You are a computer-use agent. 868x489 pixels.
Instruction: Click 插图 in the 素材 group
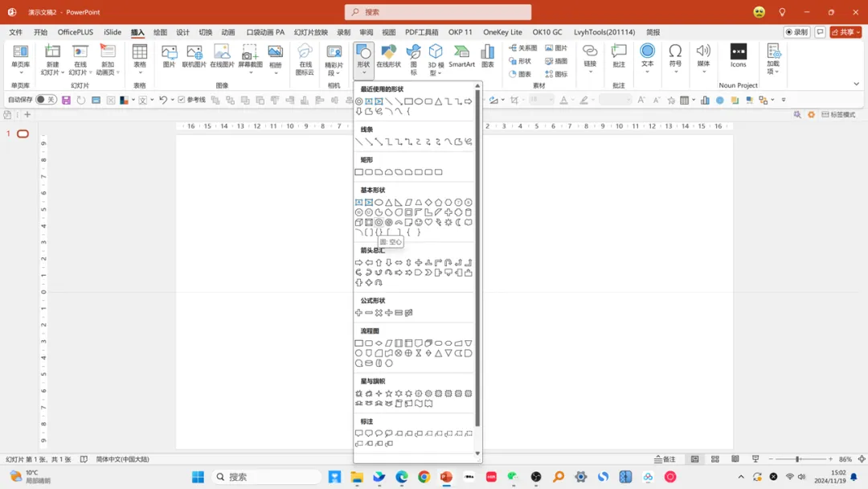pyautogui.click(x=556, y=61)
